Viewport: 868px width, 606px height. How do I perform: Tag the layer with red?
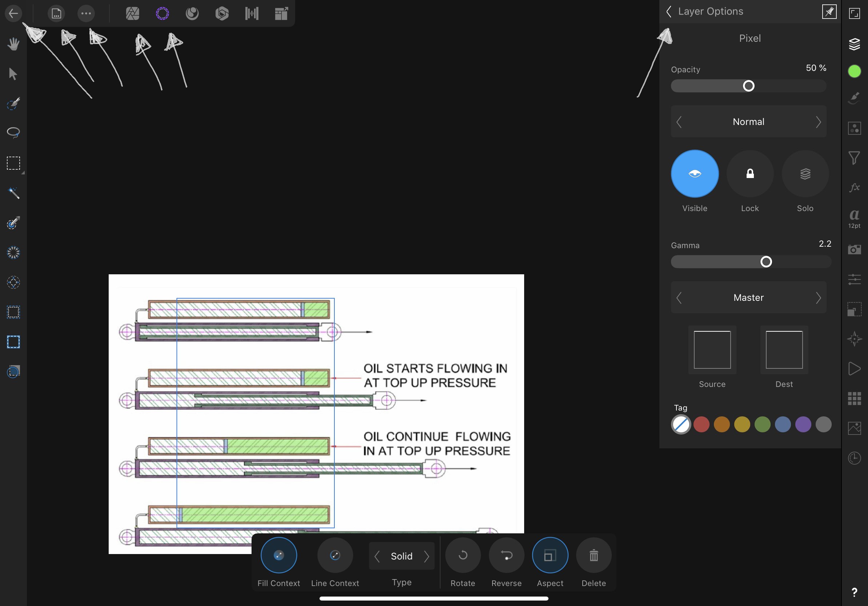tap(701, 424)
